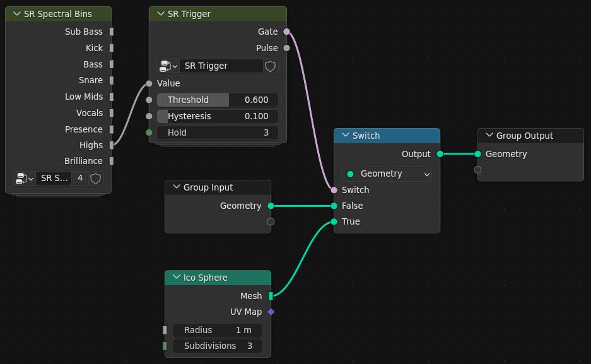Image resolution: width=591 pixels, height=364 pixels.
Task: Collapse the Group Output node
Action: pyautogui.click(x=489, y=135)
